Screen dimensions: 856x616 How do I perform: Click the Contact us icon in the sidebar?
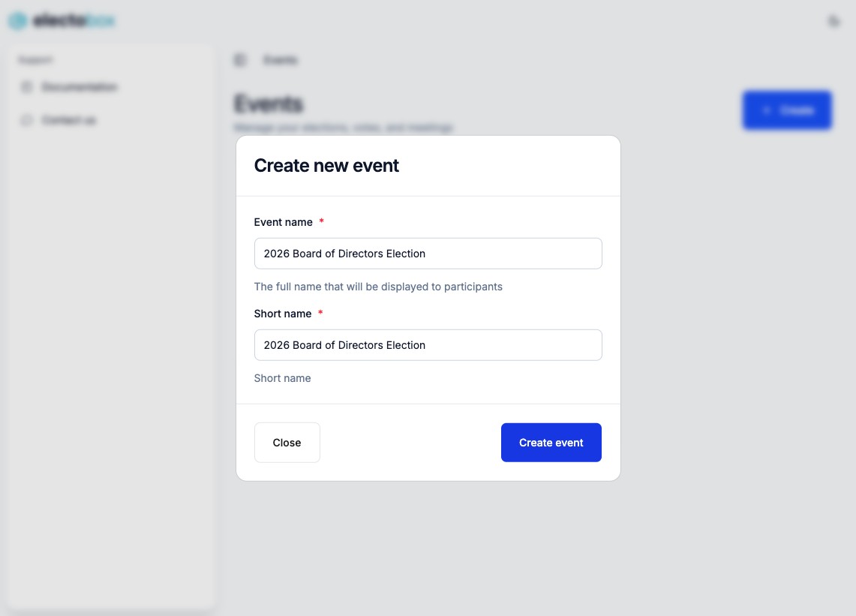[x=27, y=120]
